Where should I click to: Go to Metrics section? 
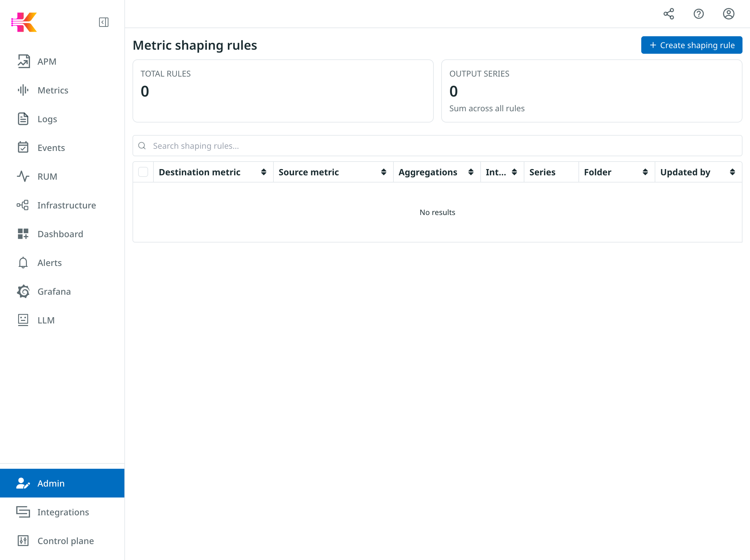point(62,90)
